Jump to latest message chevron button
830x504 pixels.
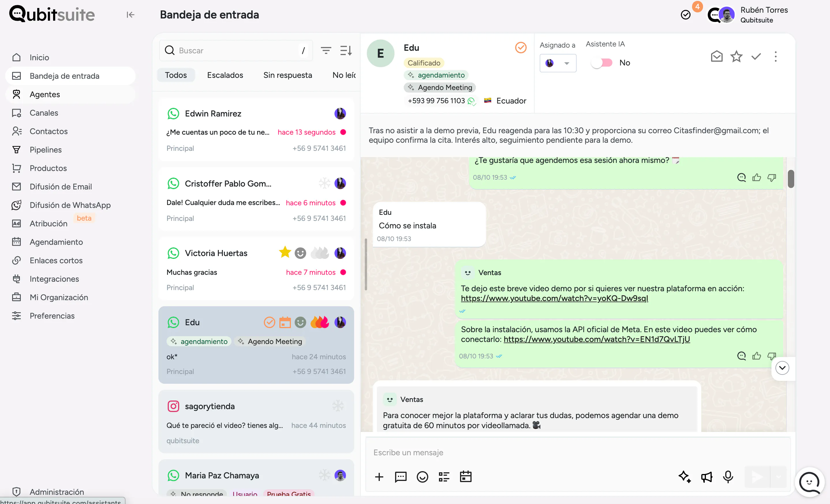[782, 368]
